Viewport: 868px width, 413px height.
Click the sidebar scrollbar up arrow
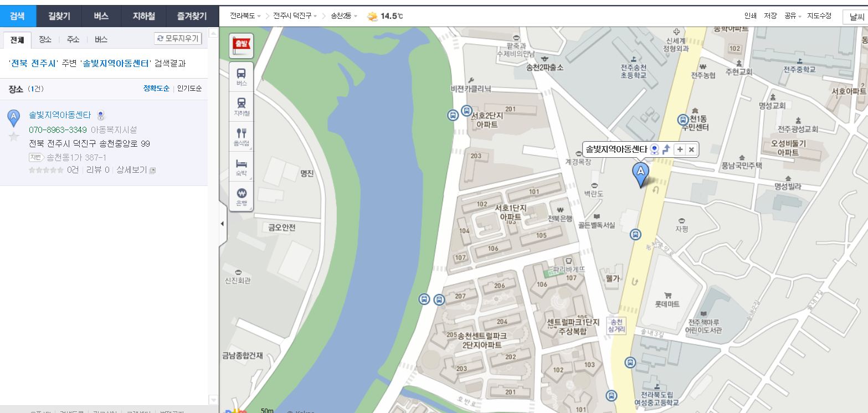pyautogui.click(x=213, y=32)
